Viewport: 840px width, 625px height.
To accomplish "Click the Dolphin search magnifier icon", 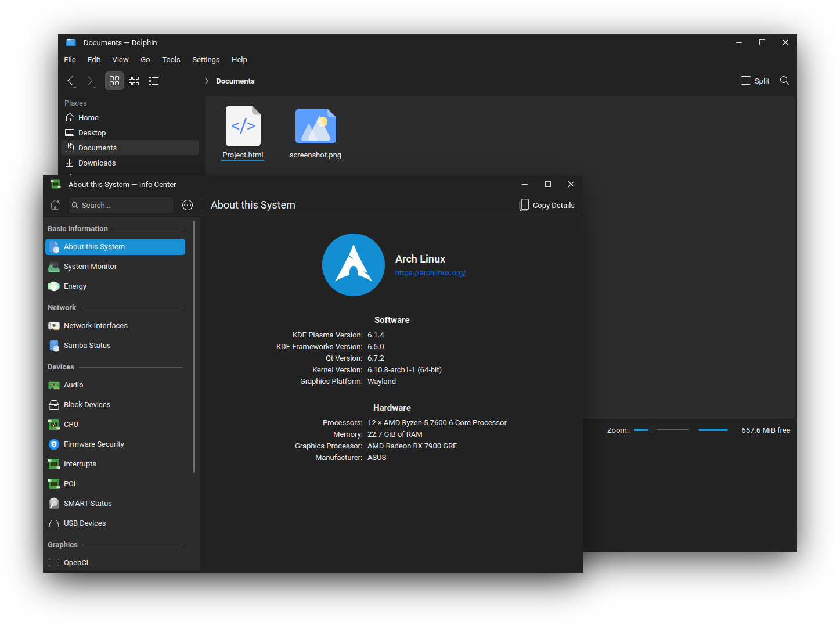I will tap(784, 81).
